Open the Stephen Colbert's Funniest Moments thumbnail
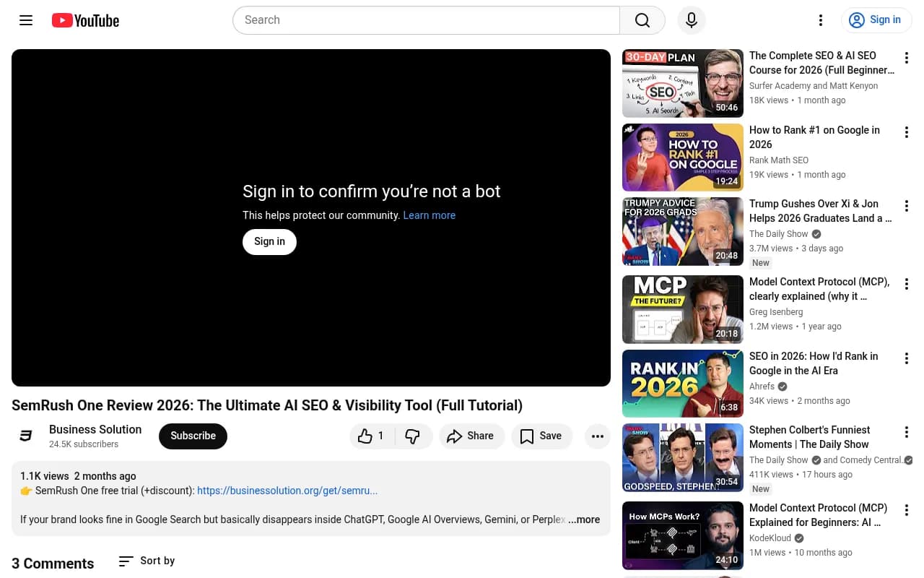 [683, 457]
